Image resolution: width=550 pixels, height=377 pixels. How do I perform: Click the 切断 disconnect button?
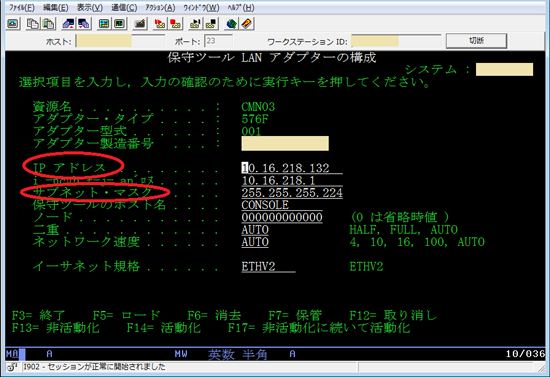coord(476,41)
